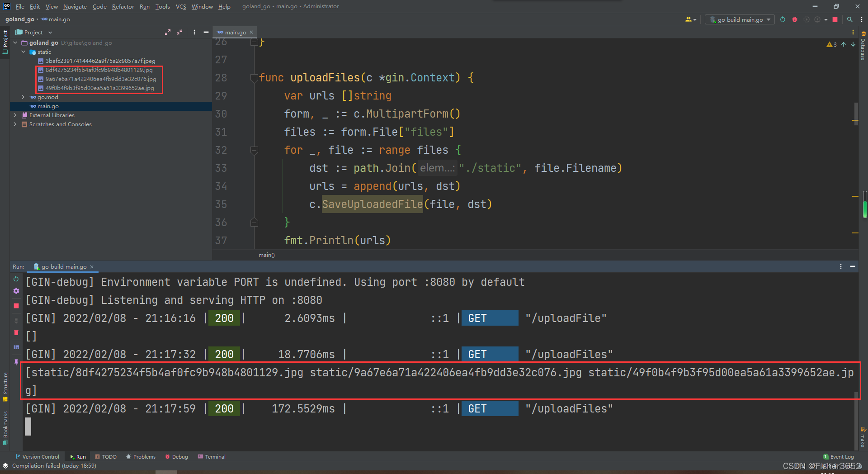Click the Profiler gauge icon
Viewport: 868px width, 474px height.
(x=817, y=19)
